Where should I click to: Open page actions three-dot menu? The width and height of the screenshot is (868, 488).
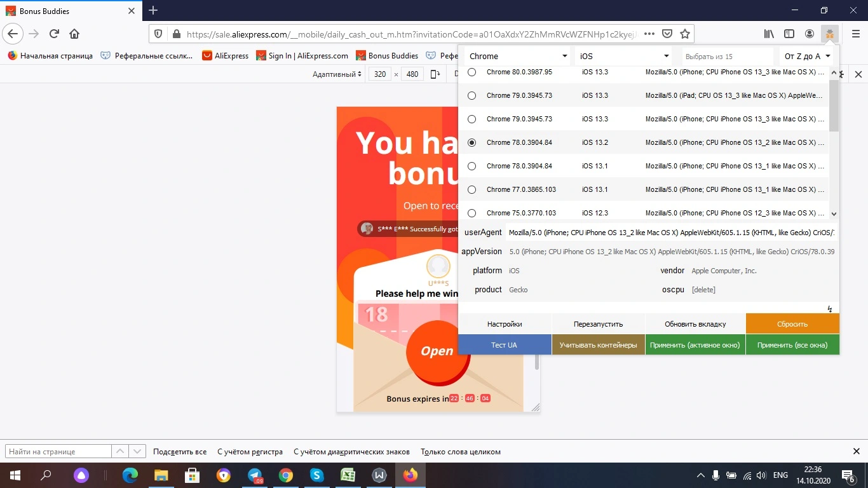pos(649,34)
